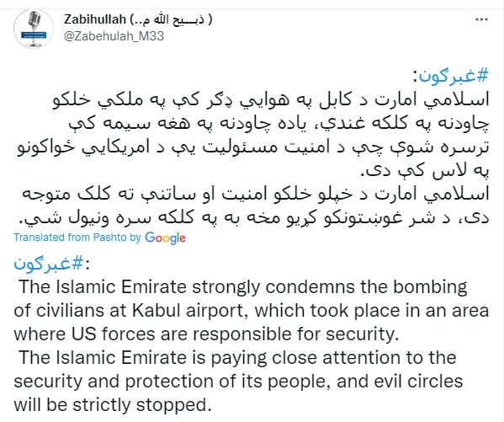Click the 'civilians at Kabul airport' line
Screen dimensions: 504x422
click(x=252, y=311)
